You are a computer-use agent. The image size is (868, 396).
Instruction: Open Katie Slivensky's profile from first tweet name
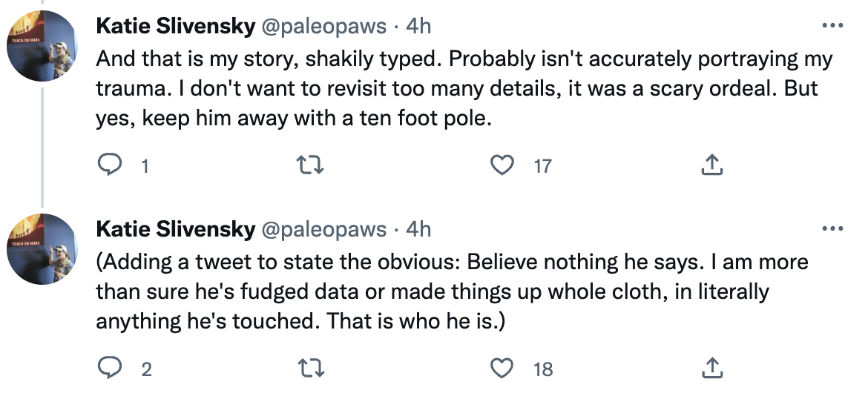coord(175,27)
